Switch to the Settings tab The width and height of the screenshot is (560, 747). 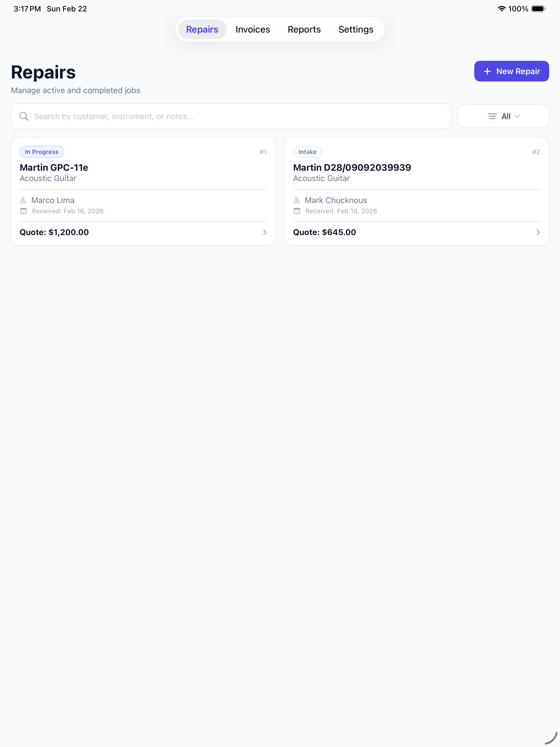click(355, 29)
